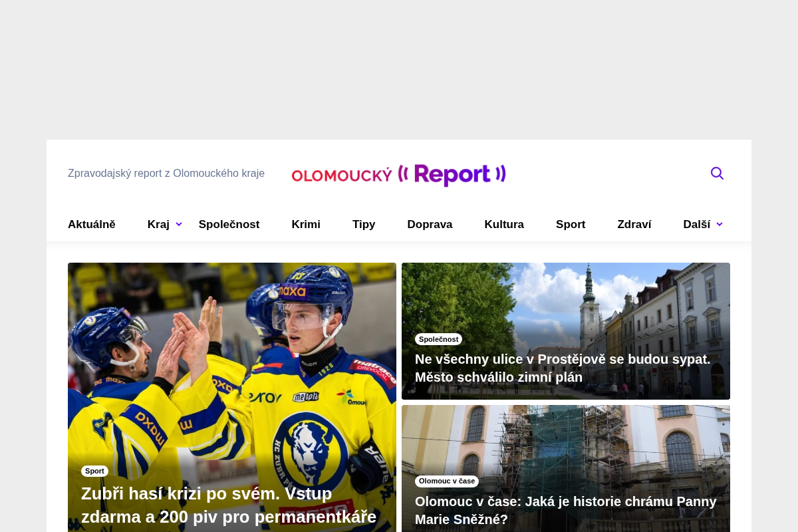Click the Olomoucký Report logo
The height and width of the screenshot is (532, 798).
click(398, 175)
